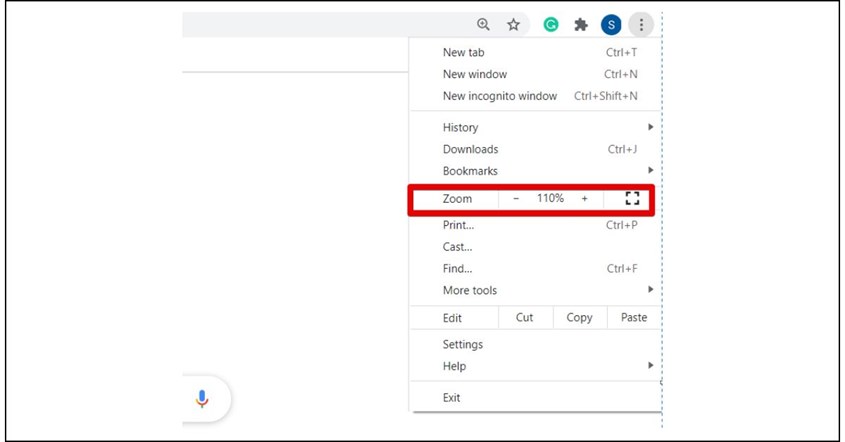This screenshot has width=845, height=442.
Task: Bookmark this page with the star icon
Action: [x=513, y=24]
